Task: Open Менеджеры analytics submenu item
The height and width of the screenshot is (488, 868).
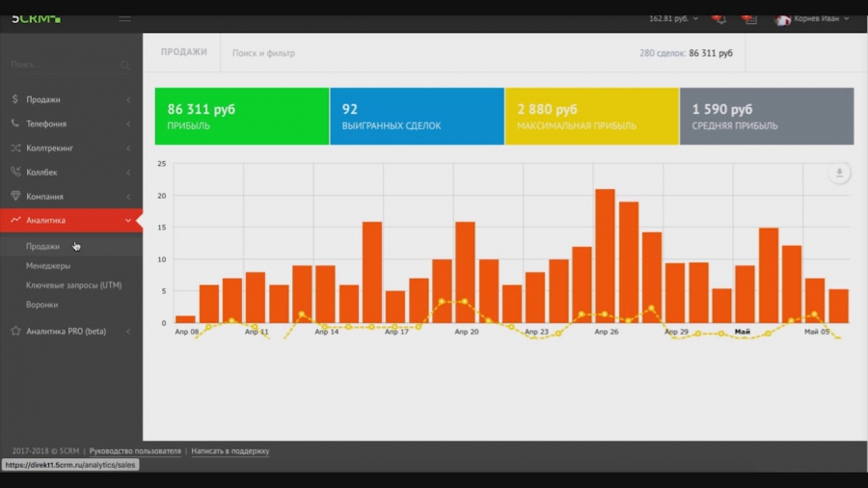Action: (48, 265)
